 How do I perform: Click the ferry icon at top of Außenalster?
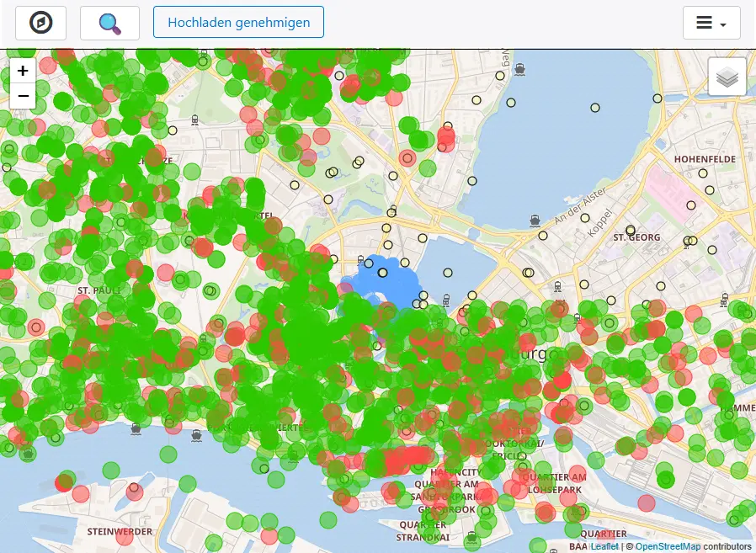[519, 69]
